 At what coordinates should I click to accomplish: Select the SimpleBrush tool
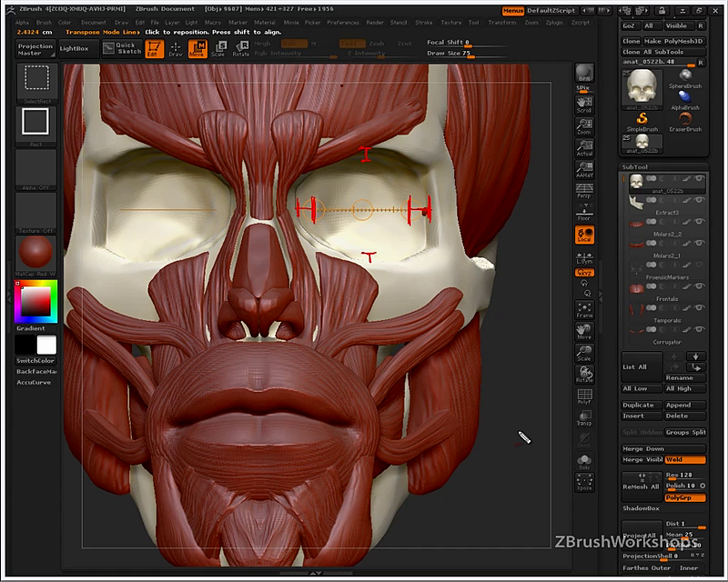point(642,122)
